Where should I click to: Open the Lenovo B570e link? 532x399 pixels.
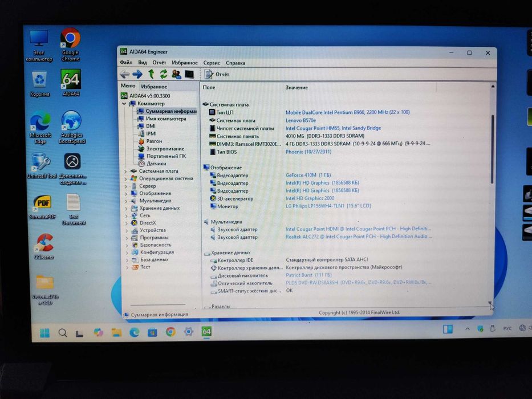(x=300, y=120)
